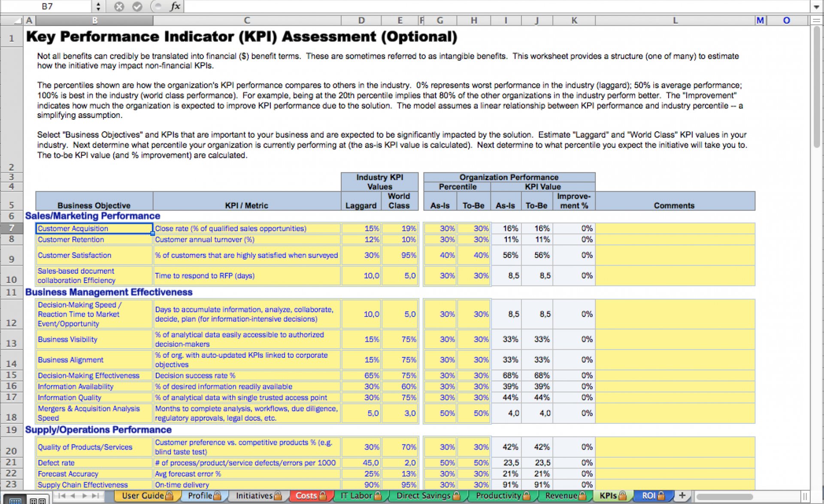Screen dimensions: 824x504
Task: Click 'Time to respond to RFP (days)' cell
Action: (247, 276)
